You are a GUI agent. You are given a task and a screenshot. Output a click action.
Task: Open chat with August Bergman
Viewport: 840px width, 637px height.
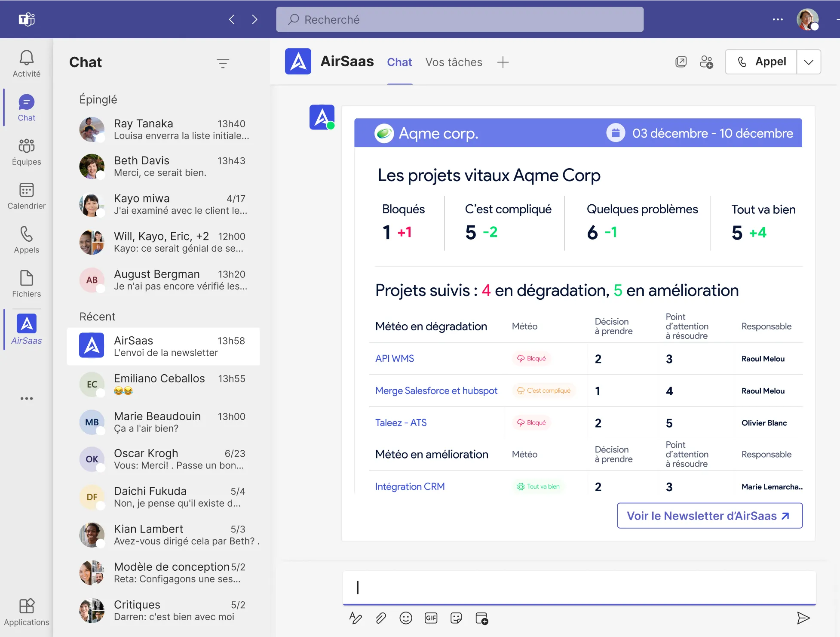pyautogui.click(x=163, y=280)
